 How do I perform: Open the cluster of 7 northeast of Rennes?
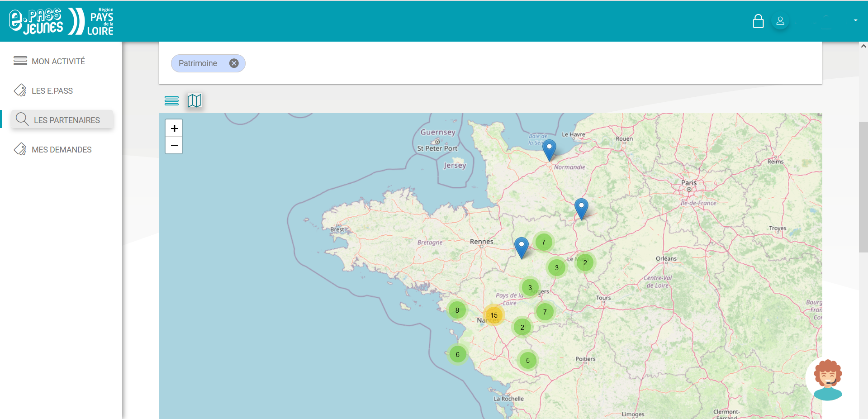544,242
